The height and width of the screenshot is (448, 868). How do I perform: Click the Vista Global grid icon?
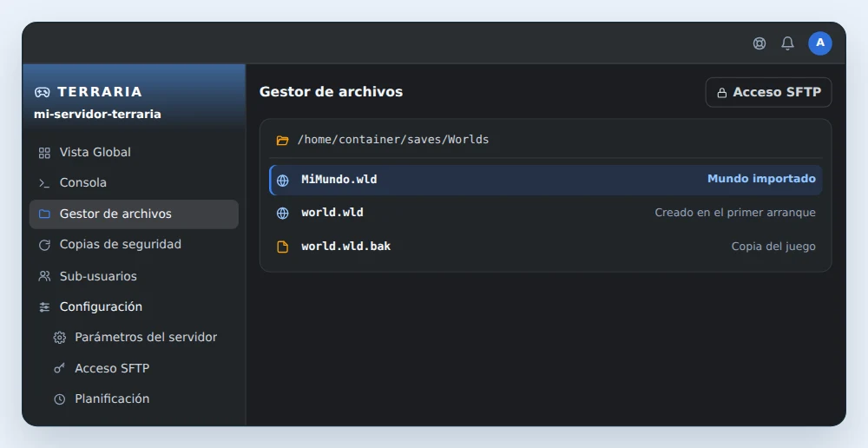tap(44, 153)
